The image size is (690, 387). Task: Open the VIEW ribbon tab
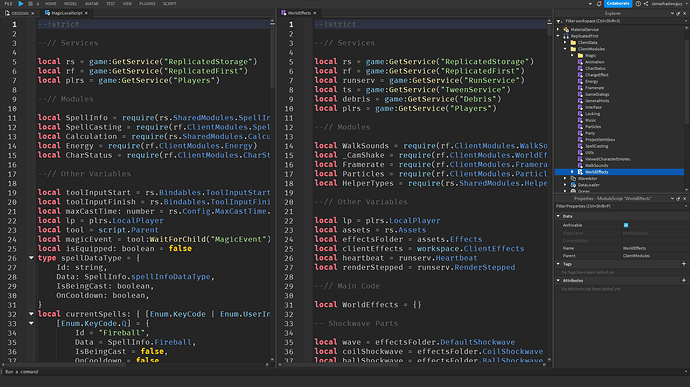[127, 4]
